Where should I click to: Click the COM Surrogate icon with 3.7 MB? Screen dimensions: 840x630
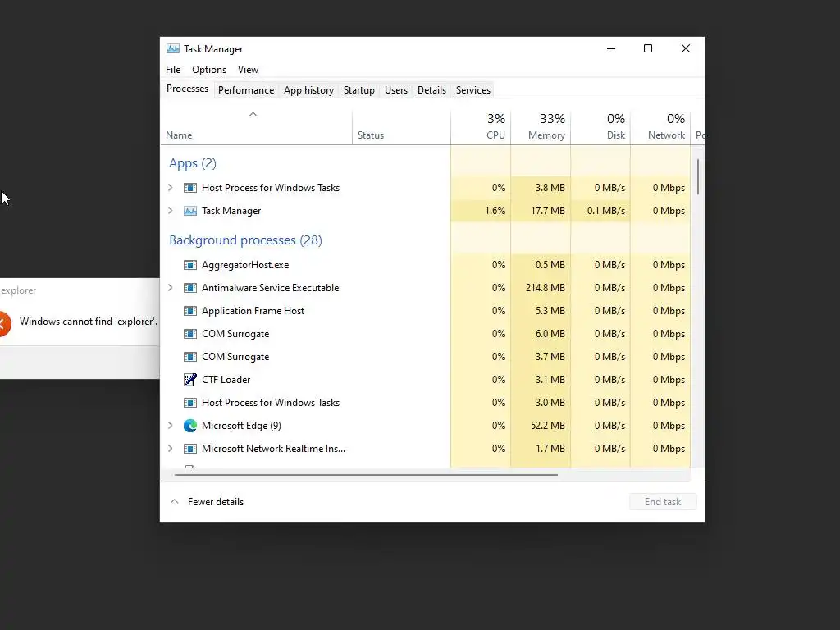pos(190,358)
